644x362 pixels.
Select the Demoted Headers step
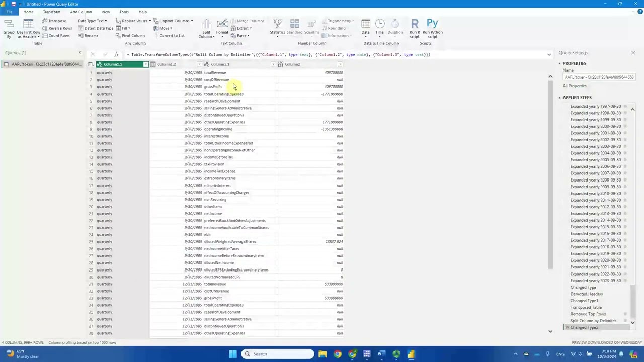tap(587, 294)
